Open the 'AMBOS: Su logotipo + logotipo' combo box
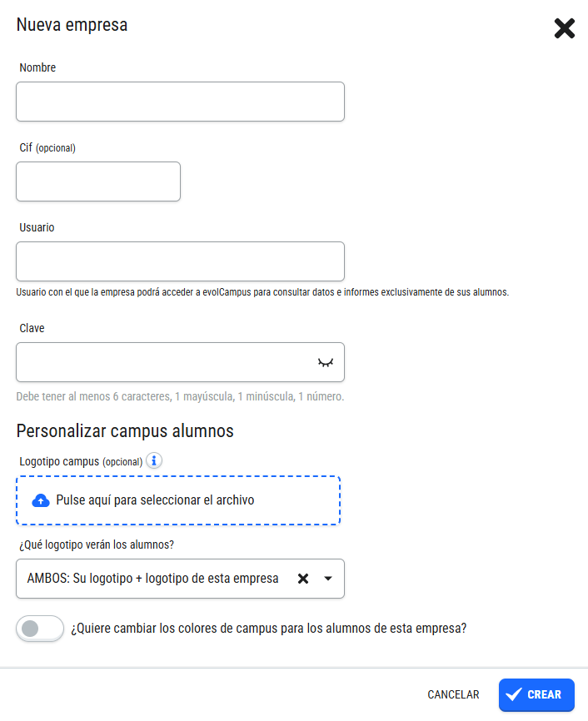The height and width of the screenshot is (721, 588). pyautogui.click(x=181, y=579)
